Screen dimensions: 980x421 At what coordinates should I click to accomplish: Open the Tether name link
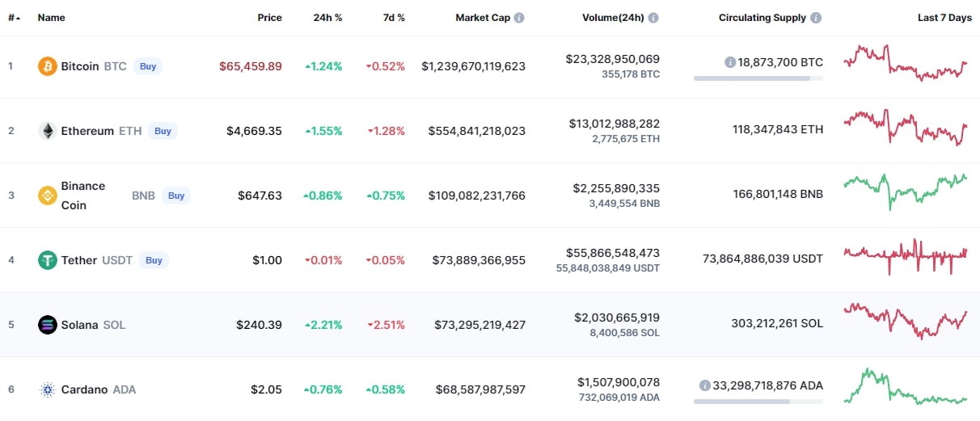point(79,260)
